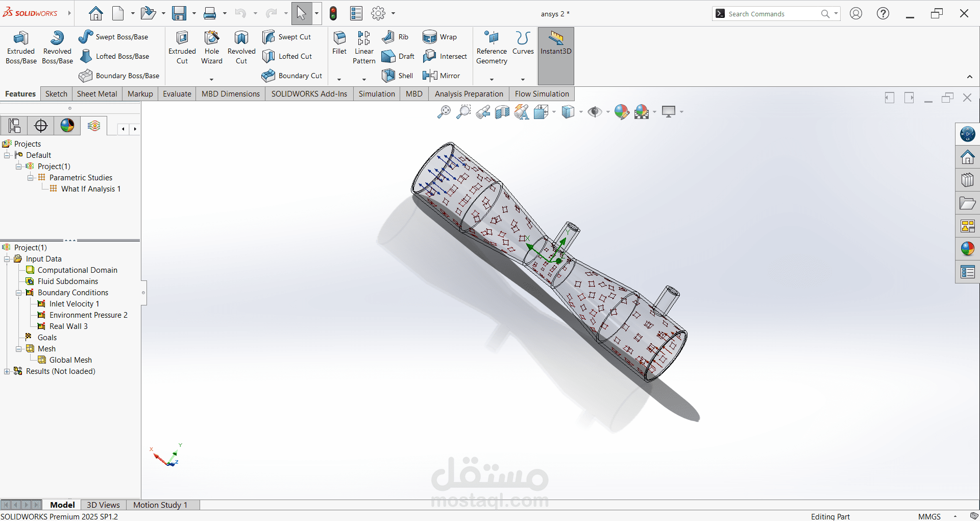Collapse the CommandManager ribbon chevron

(x=970, y=77)
